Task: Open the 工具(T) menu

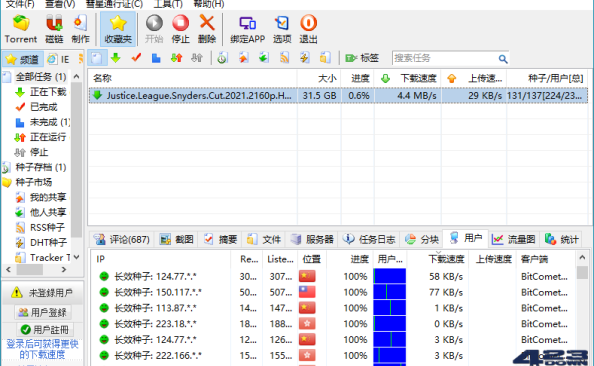Action: pos(168,4)
